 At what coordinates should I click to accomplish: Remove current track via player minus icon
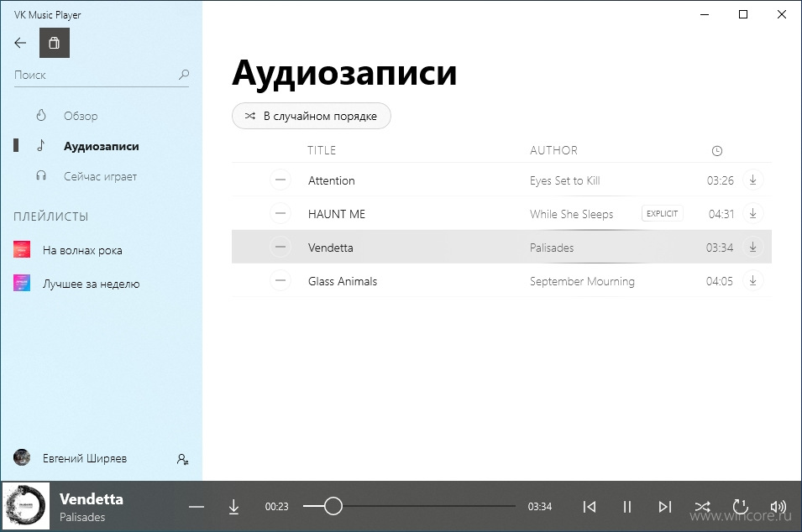197,507
